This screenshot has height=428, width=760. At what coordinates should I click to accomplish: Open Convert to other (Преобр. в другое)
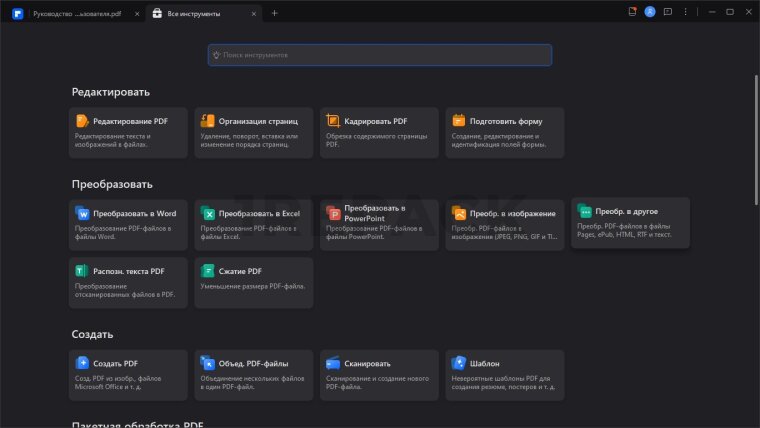pos(630,223)
